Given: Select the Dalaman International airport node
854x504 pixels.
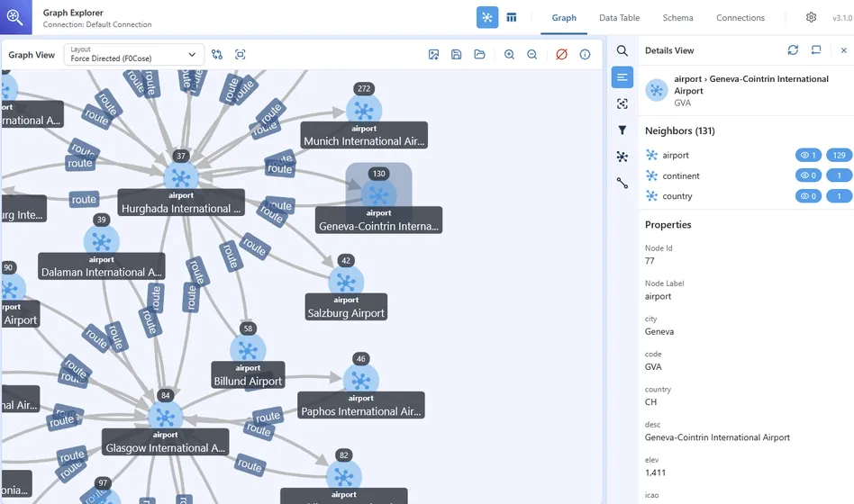Looking at the screenshot, I should click(101, 242).
